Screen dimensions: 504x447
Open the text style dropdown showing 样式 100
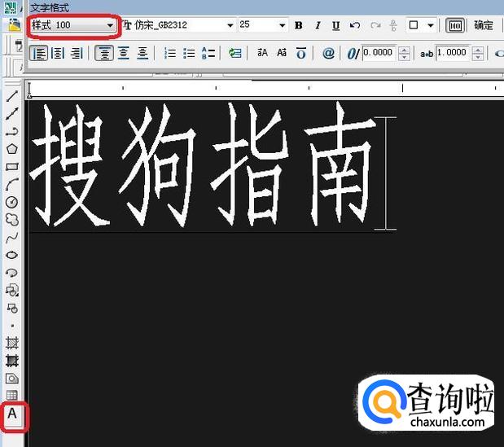[x=72, y=25]
